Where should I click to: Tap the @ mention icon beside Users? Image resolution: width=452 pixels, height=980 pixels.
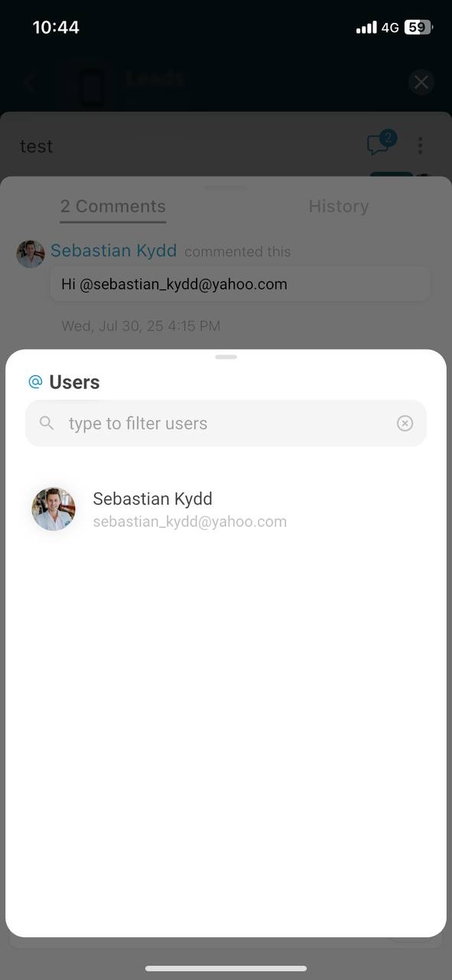click(x=35, y=381)
